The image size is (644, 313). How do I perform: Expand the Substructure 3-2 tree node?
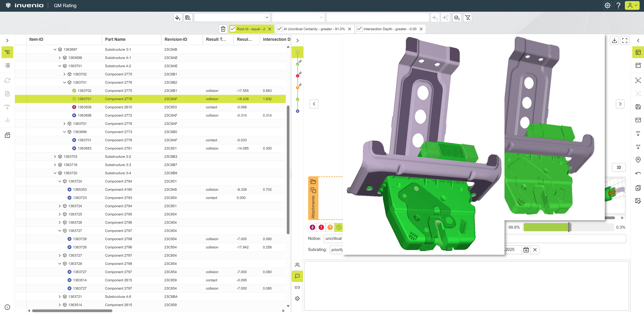point(55,156)
